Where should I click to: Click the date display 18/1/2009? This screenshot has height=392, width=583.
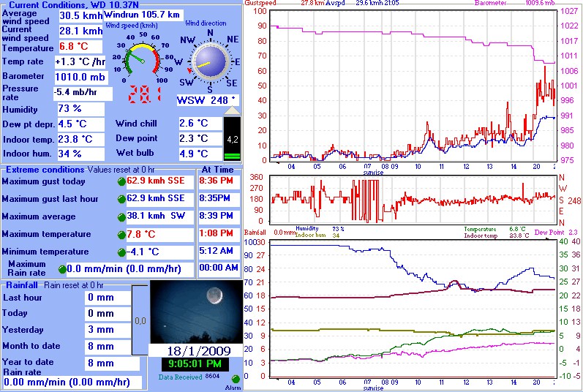pyautogui.click(x=195, y=351)
